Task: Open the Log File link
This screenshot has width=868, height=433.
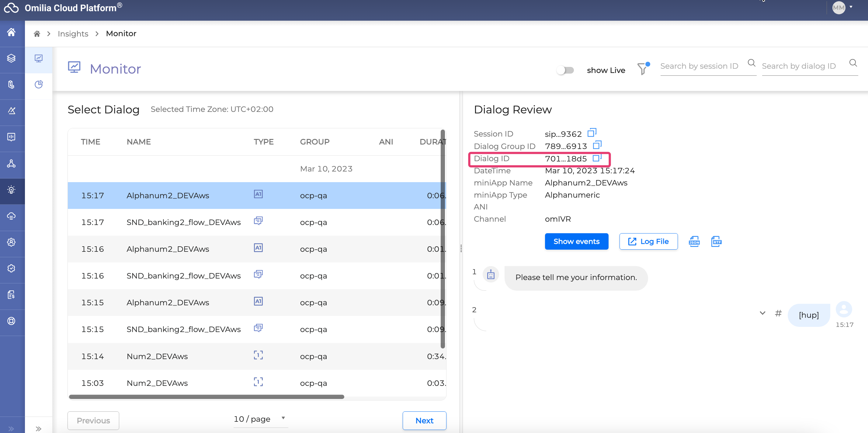Action: pos(648,241)
